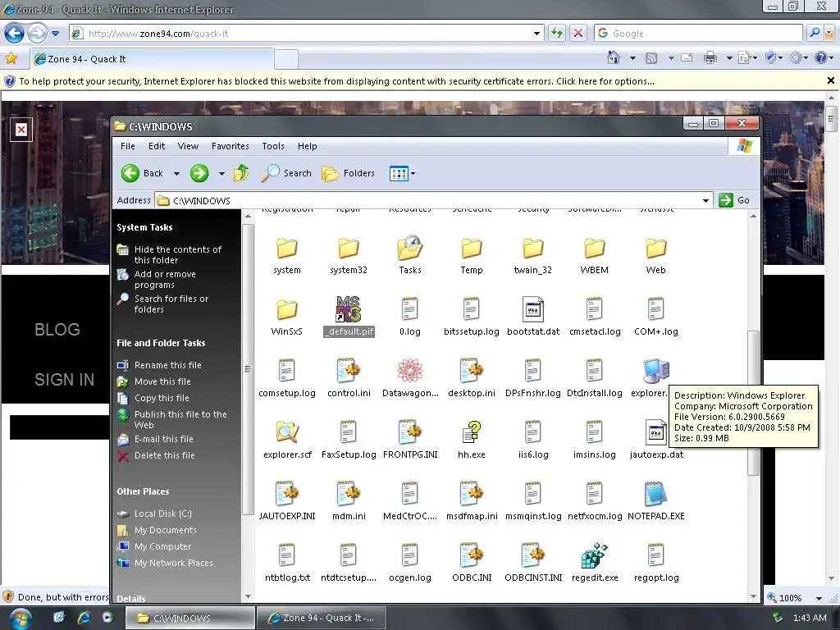Open IE recent pages dropdown arrow
Image resolution: width=840 pixels, height=630 pixels.
pyautogui.click(x=55, y=33)
